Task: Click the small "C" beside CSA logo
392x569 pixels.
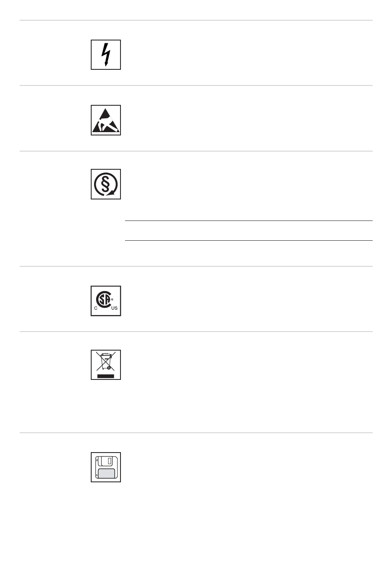Action: click(96, 309)
